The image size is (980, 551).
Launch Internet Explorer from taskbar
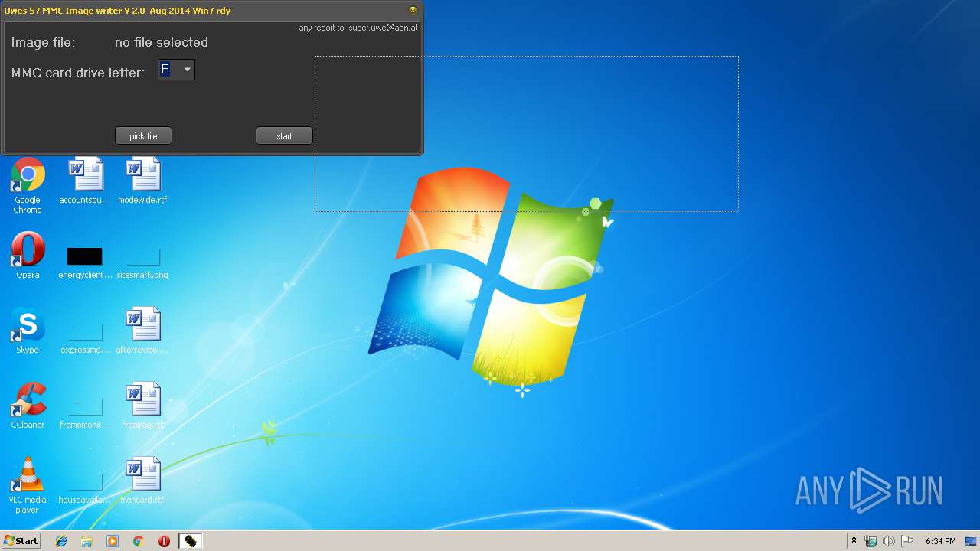point(61,541)
